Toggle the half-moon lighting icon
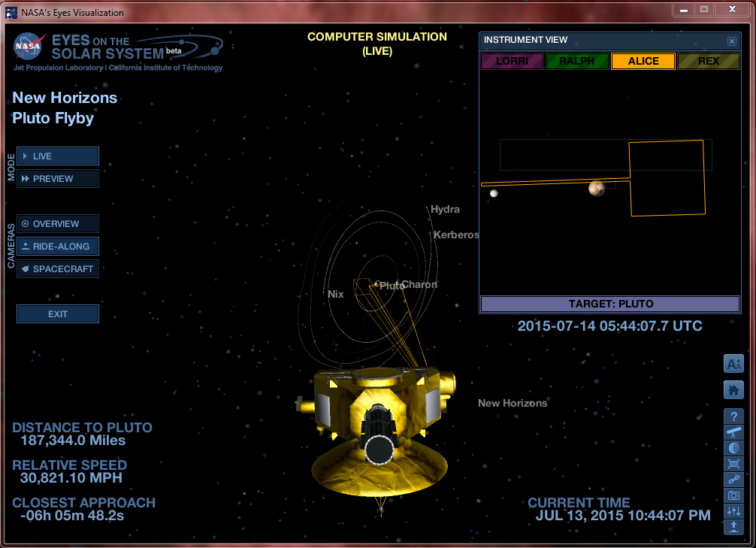Viewport: 756px width, 548px height. (x=733, y=448)
